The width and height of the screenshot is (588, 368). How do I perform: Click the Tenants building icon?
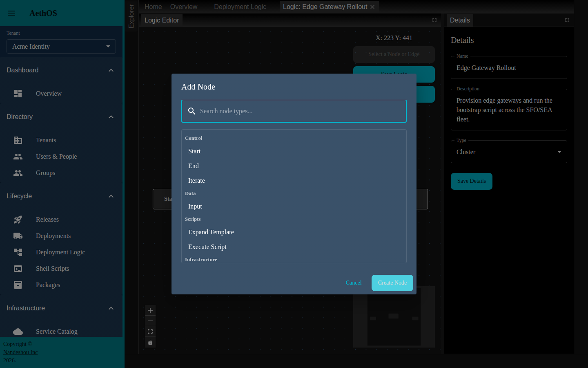click(x=18, y=140)
